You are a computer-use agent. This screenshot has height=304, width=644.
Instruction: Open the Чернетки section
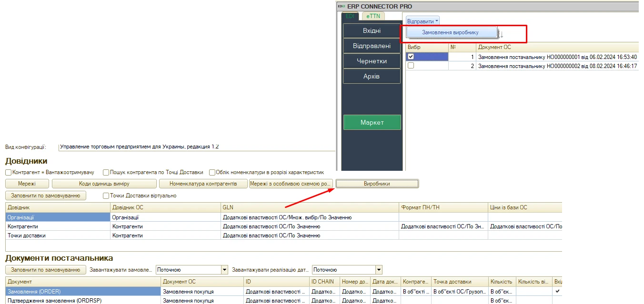point(372,61)
